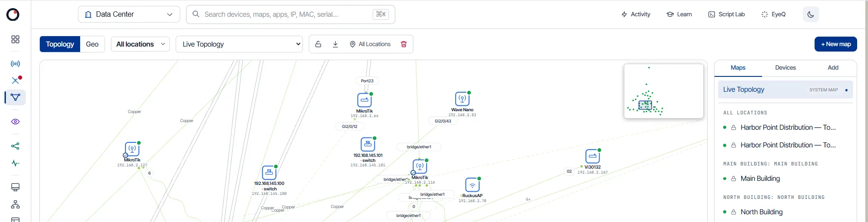Click the All Locations pin filter
Screen dimensions: 868x222
pyautogui.click(x=370, y=44)
